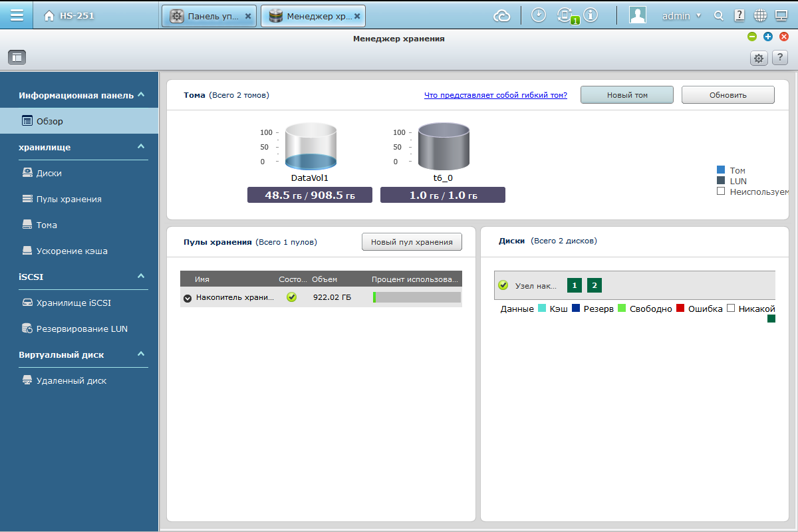Click the Ошибка legend swatch

(x=680, y=309)
